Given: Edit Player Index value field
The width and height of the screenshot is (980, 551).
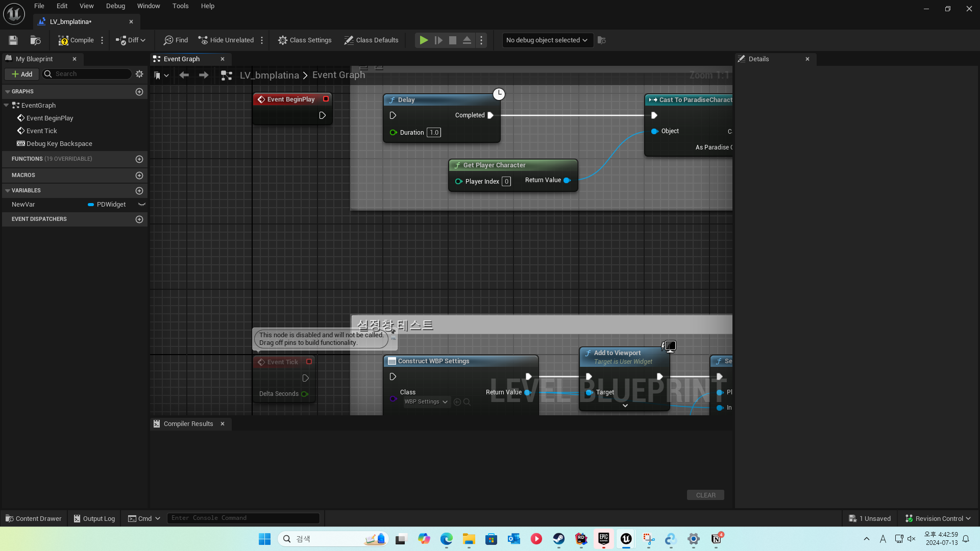Looking at the screenshot, I should click(x=506, y=182).
